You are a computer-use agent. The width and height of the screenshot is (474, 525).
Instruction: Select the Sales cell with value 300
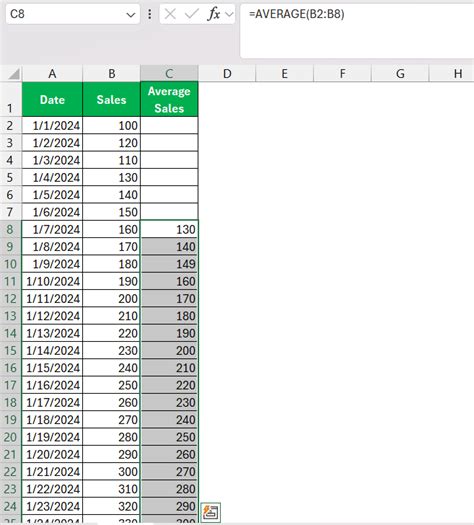(x=111, y=471)
